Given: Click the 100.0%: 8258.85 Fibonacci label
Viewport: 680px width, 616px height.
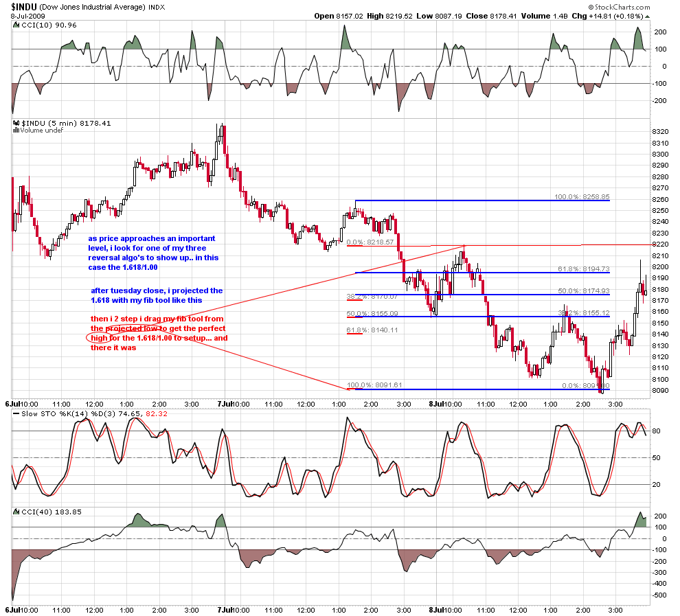Looking at the screenshot, I should pos(582,197).
